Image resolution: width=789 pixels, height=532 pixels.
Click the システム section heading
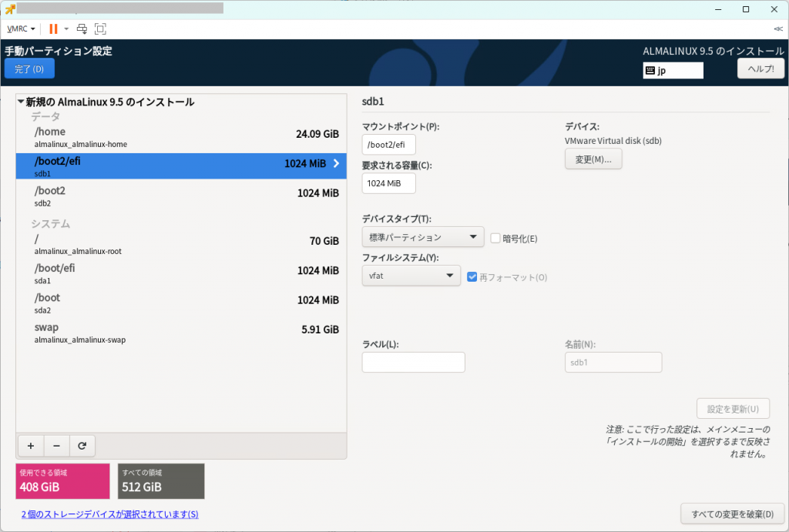point(50,224)
